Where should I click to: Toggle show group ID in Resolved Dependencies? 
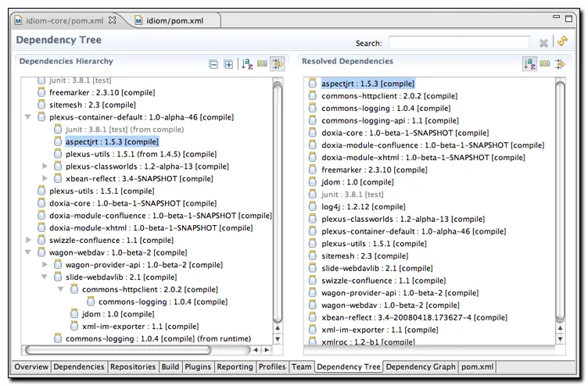coord(544,64)
